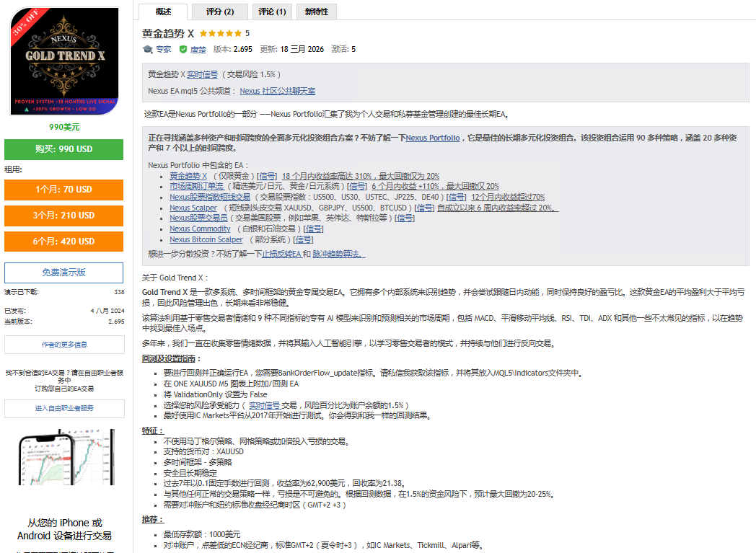
Task: Click the published date 4 八月 2024
Action: click(x=107, y=311)
